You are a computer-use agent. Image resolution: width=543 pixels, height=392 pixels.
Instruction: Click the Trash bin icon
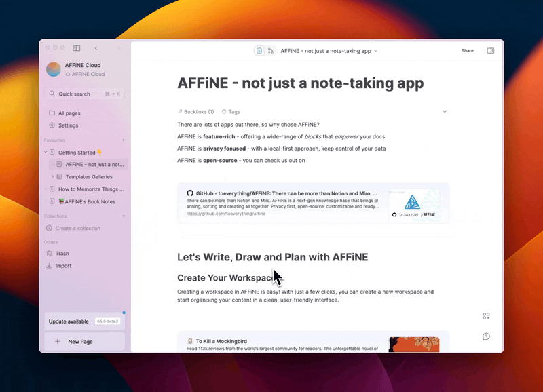pos(49,253)
